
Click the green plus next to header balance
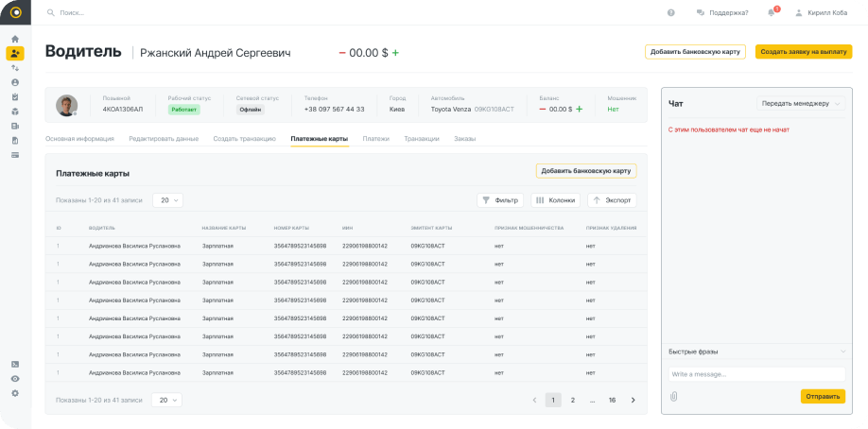coord(395,53)
